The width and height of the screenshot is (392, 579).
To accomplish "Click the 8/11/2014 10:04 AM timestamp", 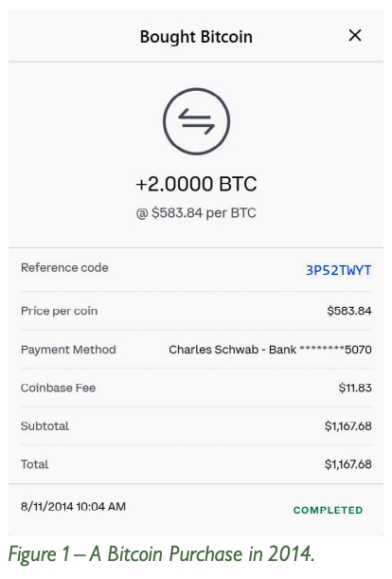I will click(x=73, y=506).
